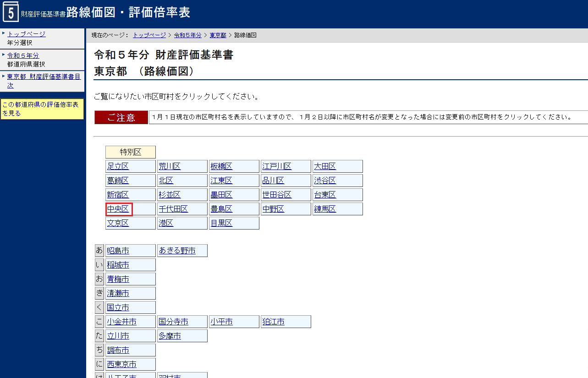Open 令和5年分 link in left sidebar
Image resolution: width=588 pixels, height=378 pixels.
[x=23, y=55]
